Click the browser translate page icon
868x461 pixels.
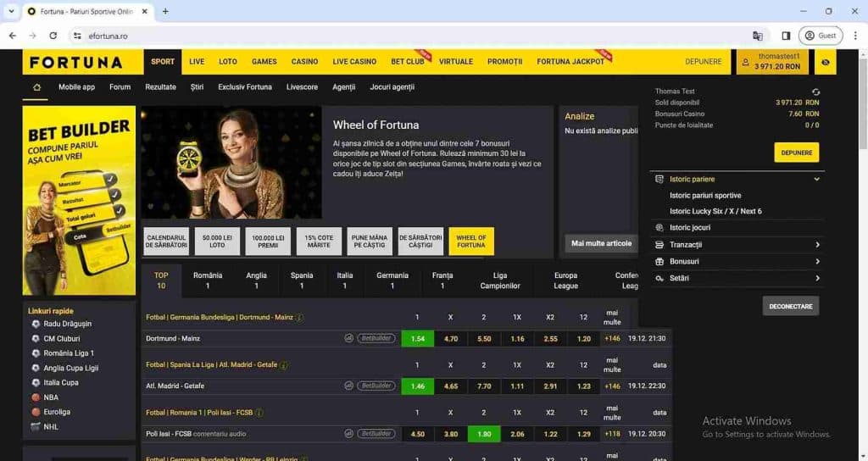[758, 36]
